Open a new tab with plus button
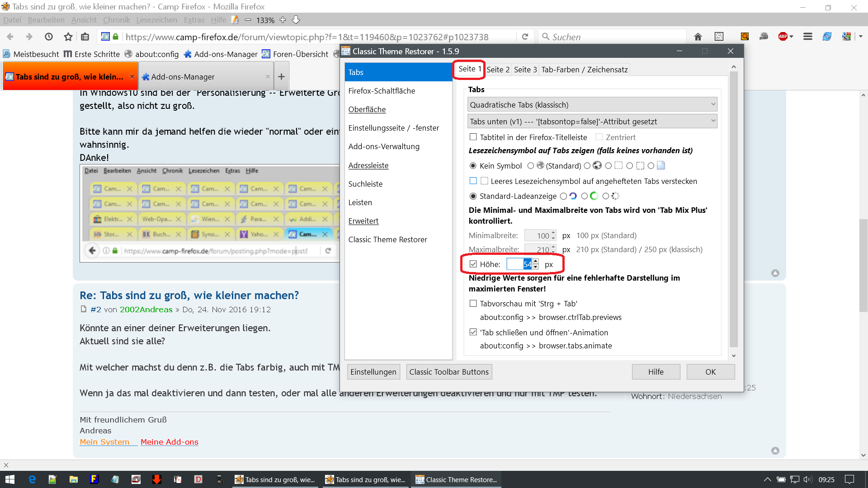 tap(281, 76)
